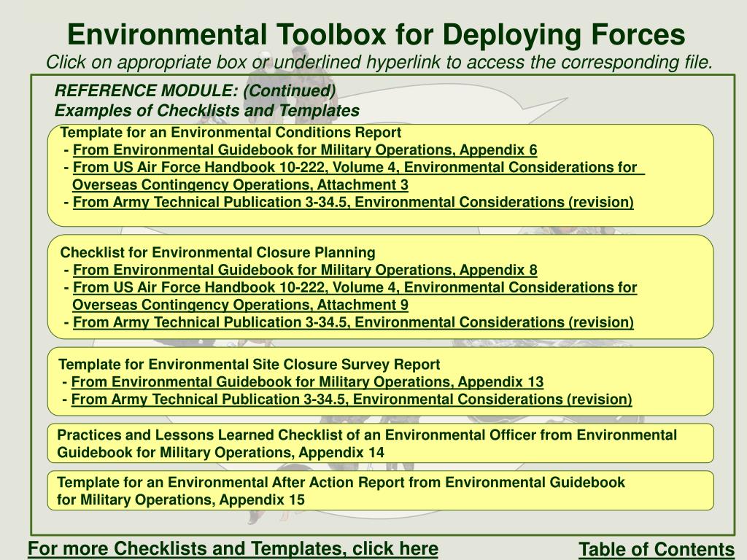Click the Environmental After Action Report template box
Viewport: 747px width, 560px height.
[381, 491]
